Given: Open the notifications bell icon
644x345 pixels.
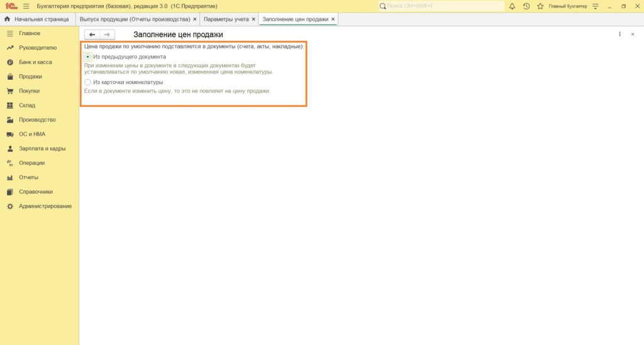Looking at the screenshot, I should click(512, 6).
